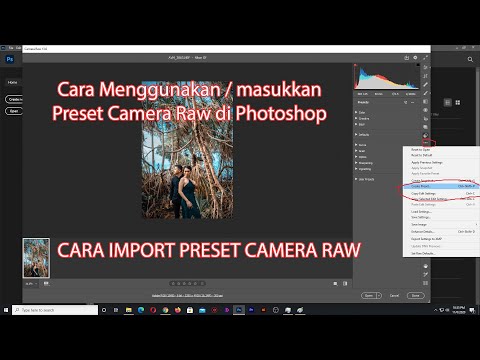Select the filmstrip photo thumbnail
Image resolution: width=480 pixels, height=360 pixels.
[36, 258]
